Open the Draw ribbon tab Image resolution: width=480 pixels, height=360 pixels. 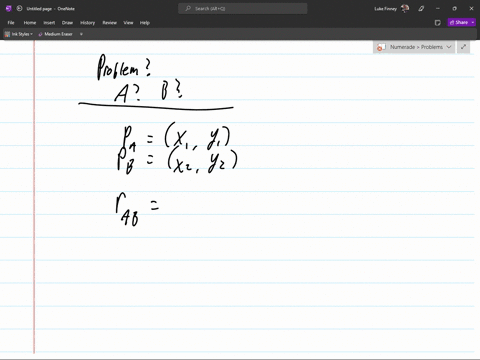[x=67, y=23]
